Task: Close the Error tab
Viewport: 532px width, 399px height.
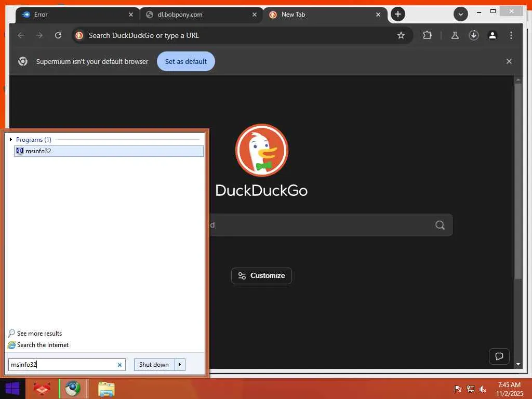Action: (131, 15)
